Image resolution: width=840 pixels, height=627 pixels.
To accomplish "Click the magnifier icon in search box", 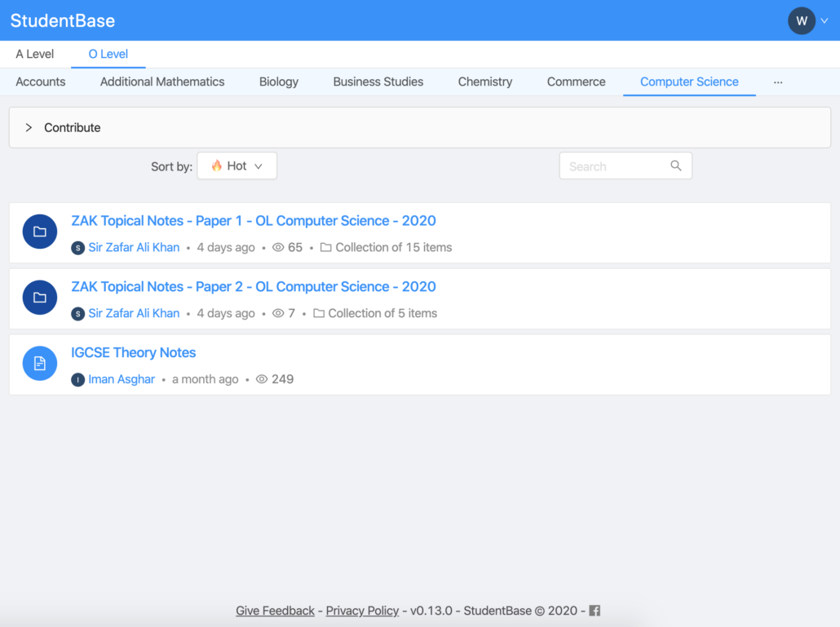I will [675, 166].
